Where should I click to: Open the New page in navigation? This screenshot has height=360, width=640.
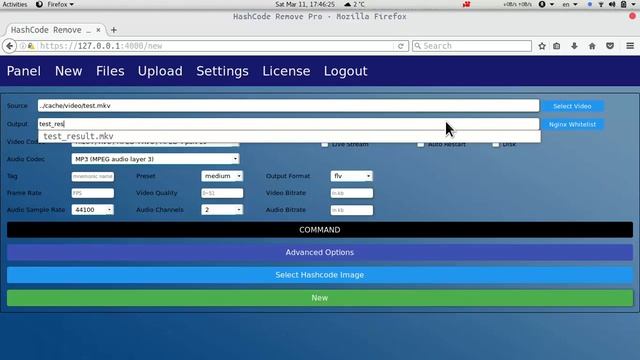tap(69, 71)
